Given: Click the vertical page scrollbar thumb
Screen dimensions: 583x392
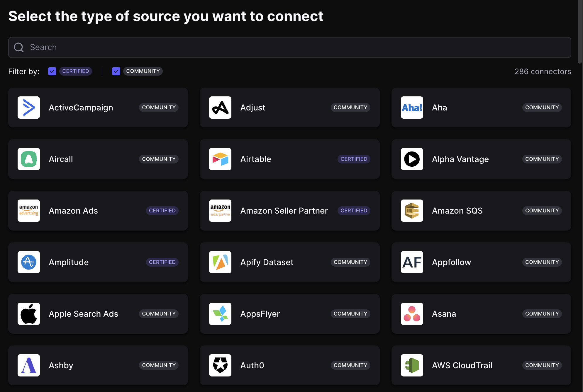Looking at the screenshot, I should coord(580,32).
